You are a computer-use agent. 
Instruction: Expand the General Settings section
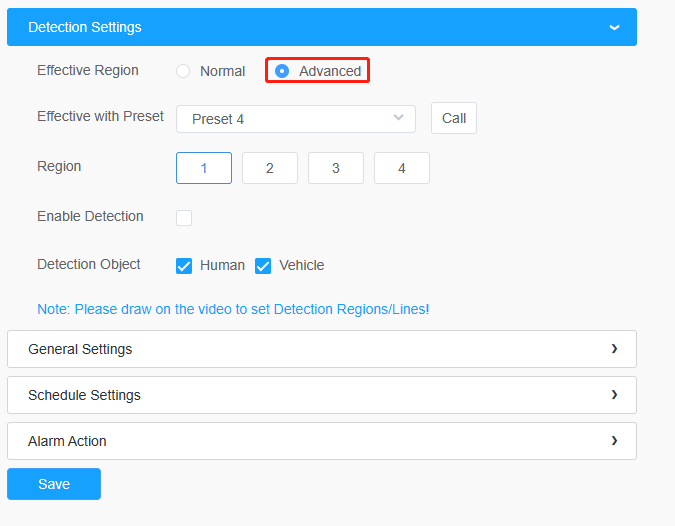click(322, 349)
